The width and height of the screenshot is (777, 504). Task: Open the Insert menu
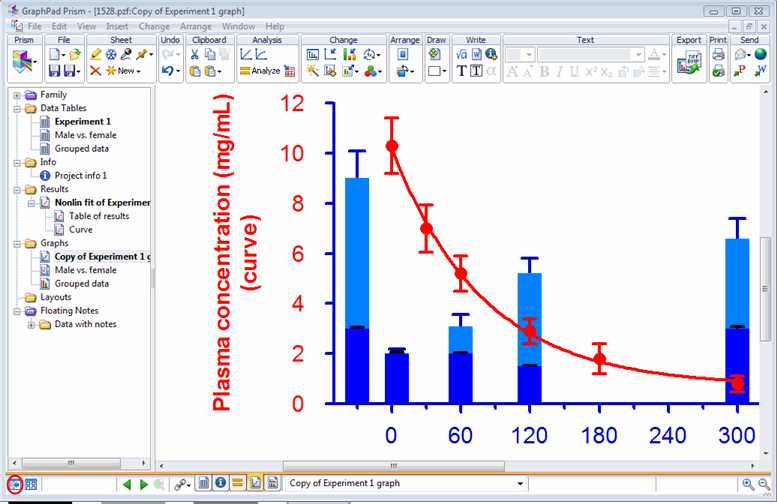tap(117, 25)
